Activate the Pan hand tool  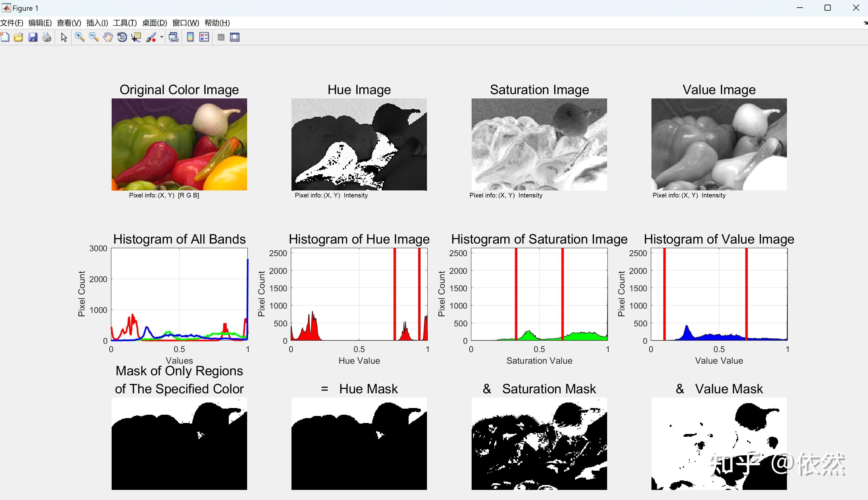coord(108,37)
